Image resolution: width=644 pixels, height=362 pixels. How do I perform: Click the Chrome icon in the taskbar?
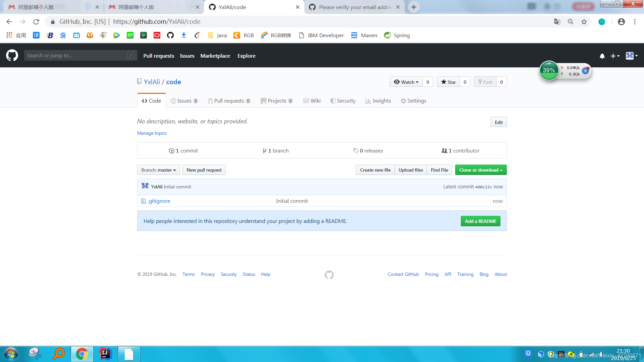[82, 354]
